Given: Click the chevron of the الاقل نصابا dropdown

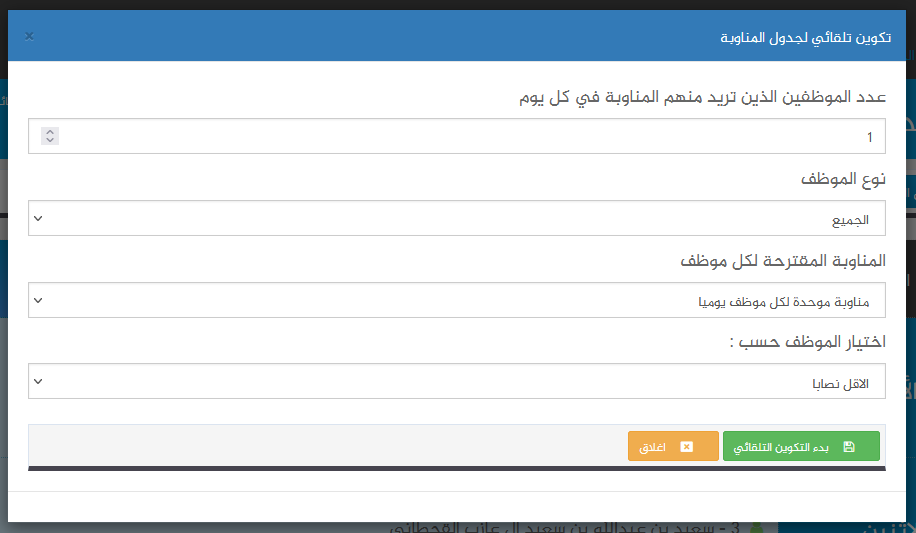Looking at the screenshot, I should [38, 382].
